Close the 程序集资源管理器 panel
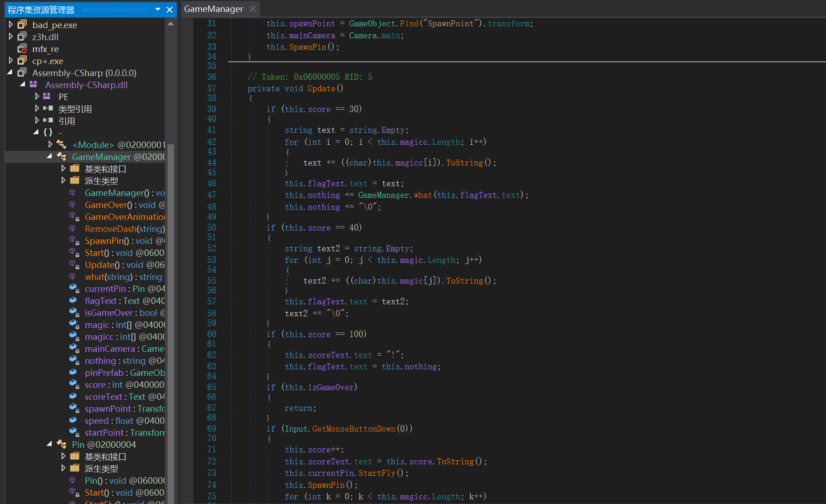826x504 pixels. tap(169, 9)
